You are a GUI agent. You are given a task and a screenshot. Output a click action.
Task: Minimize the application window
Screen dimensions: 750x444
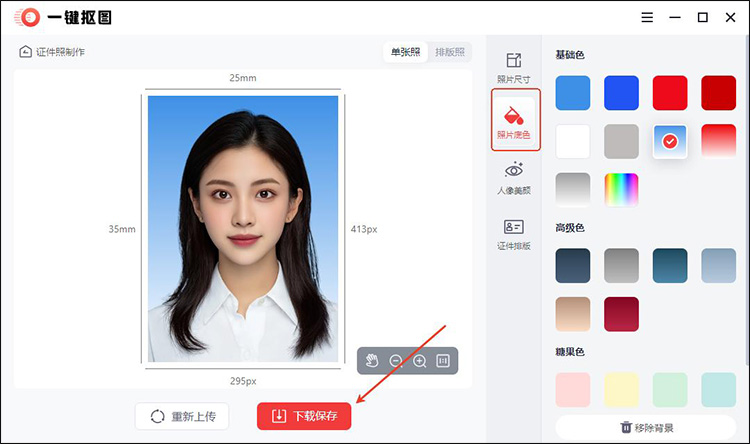pyautogui.click(x=675, y=18)
